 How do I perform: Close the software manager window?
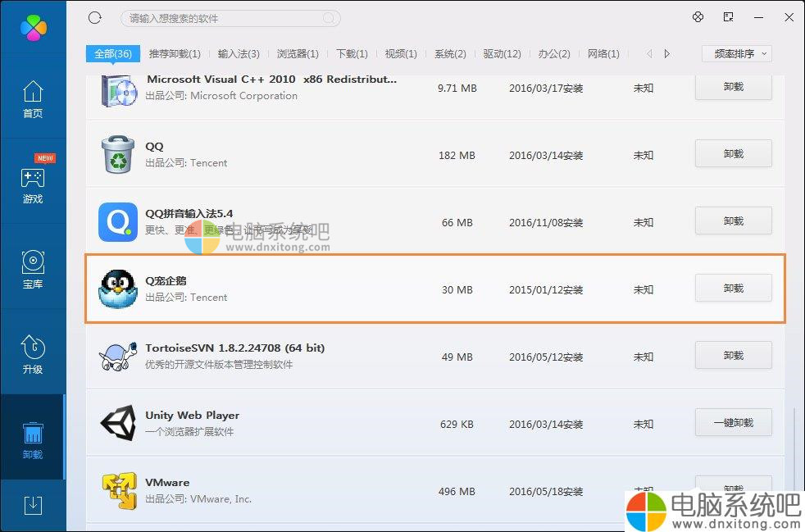(x=789, y=17)
